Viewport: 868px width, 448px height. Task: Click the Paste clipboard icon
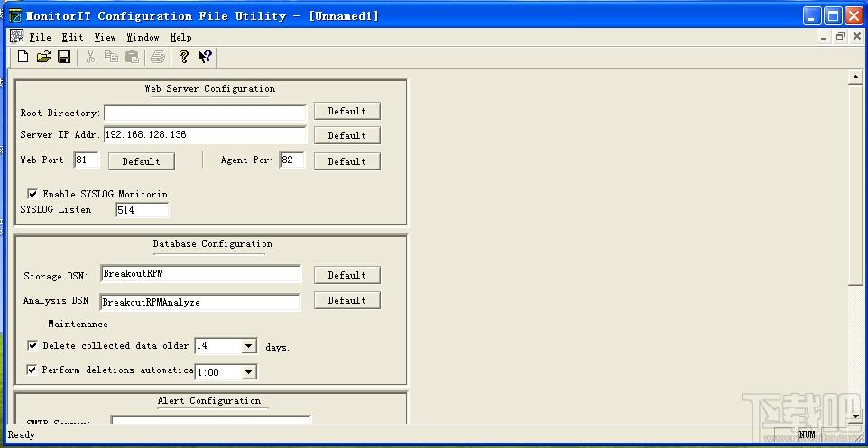tap(132, 57)
